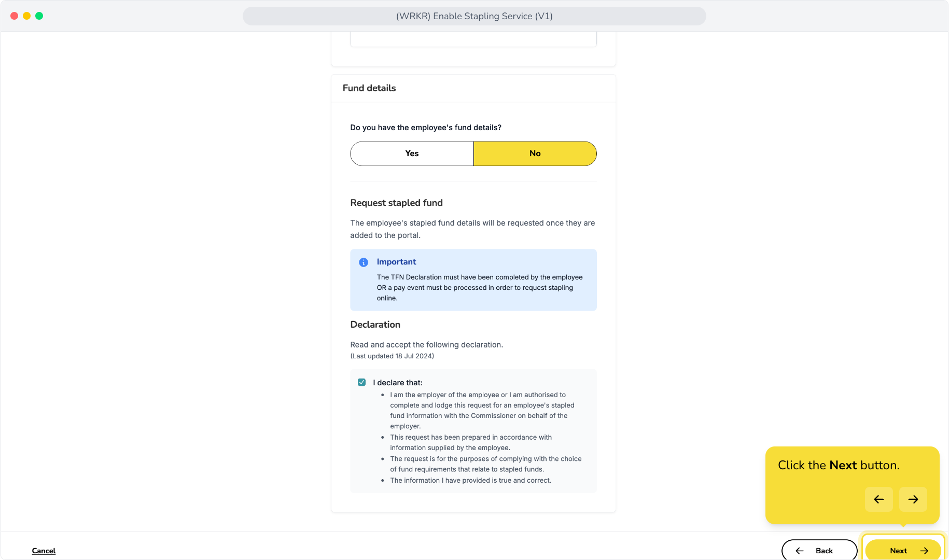Uncheck the 'I declare that' checkbox

(362, 383)
